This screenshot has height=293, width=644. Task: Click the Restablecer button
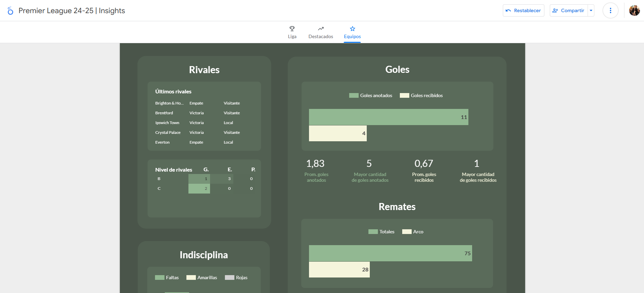[523, 10]
